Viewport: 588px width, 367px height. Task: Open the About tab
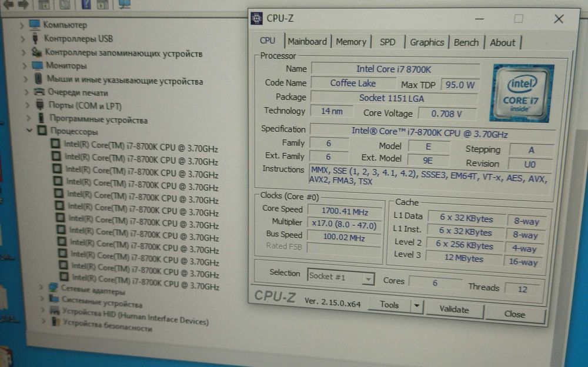[x=503, y=43]
